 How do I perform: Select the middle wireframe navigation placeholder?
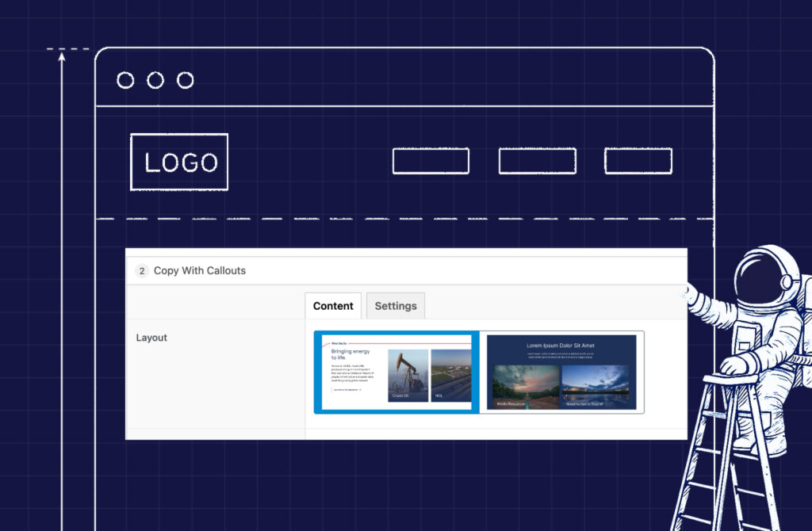point(537,161)
